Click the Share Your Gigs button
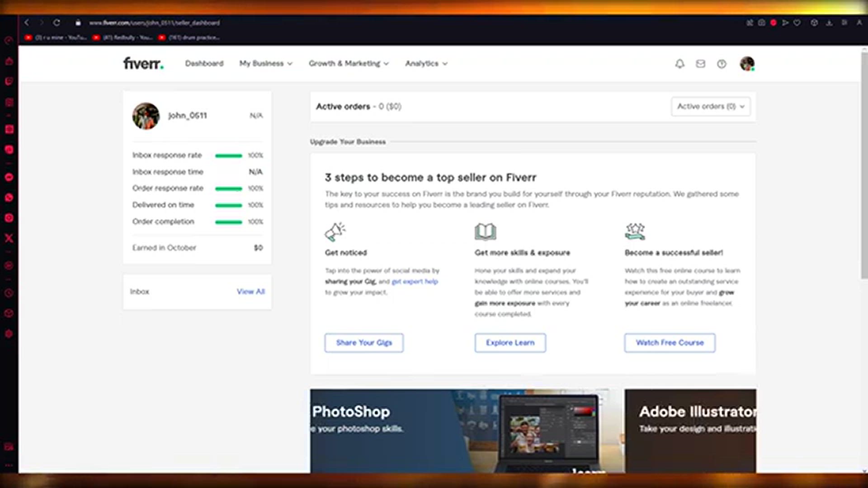The width and height of the screenshot is (868, 488). [x=364, y=343]
